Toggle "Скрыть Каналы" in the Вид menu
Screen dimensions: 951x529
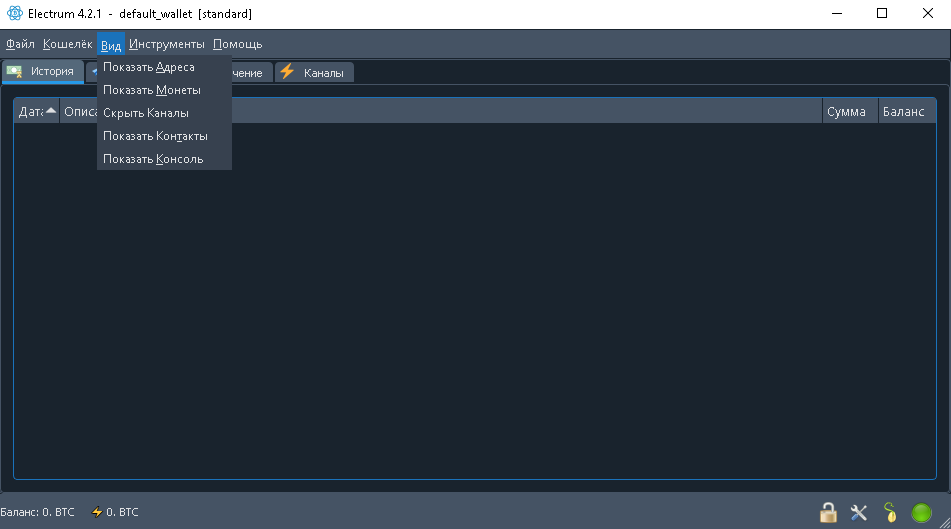[x=146, y=113]
